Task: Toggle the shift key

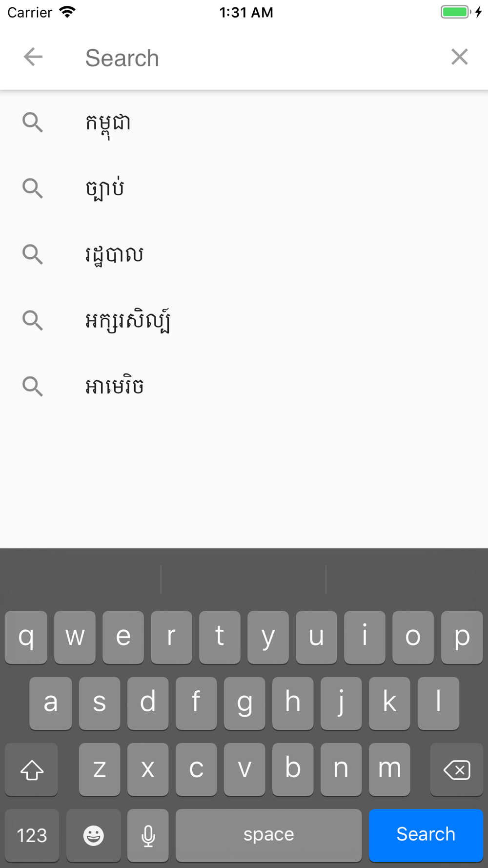Action: 32,769
